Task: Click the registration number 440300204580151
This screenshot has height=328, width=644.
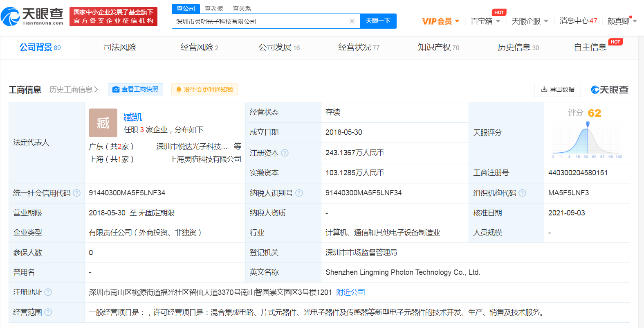Action: tap(578, 173)
